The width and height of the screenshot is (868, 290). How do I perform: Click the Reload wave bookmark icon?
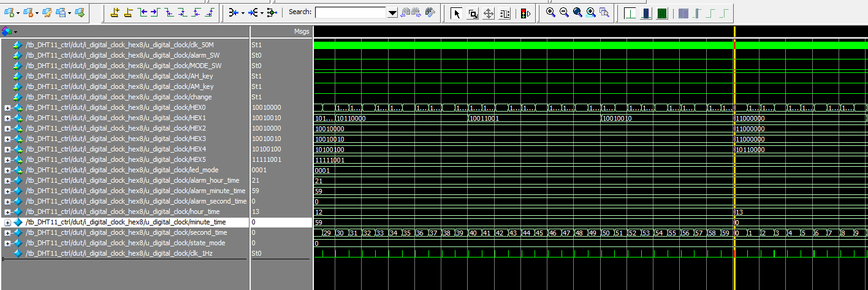click(x=80, y=12)
